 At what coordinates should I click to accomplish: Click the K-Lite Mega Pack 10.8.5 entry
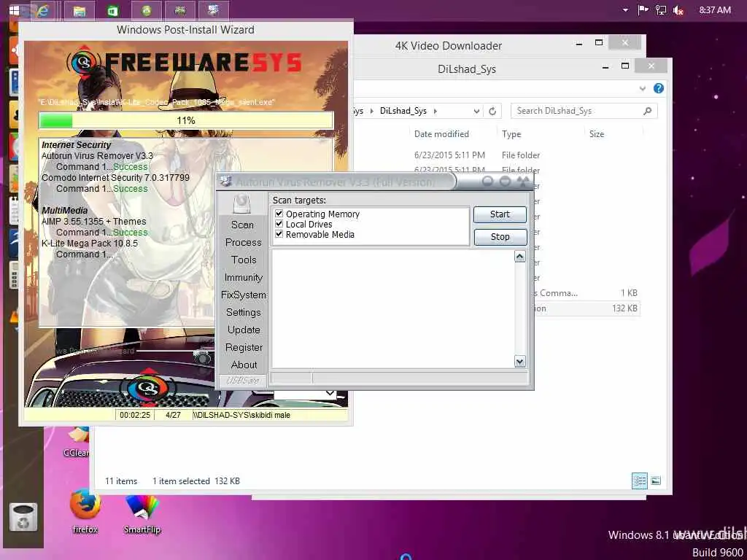(x=90, y=244)
